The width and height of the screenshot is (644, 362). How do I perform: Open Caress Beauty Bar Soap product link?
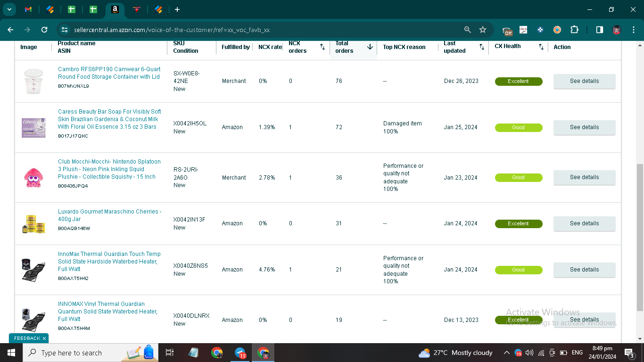pyautogui.click(x=109, y=119)
